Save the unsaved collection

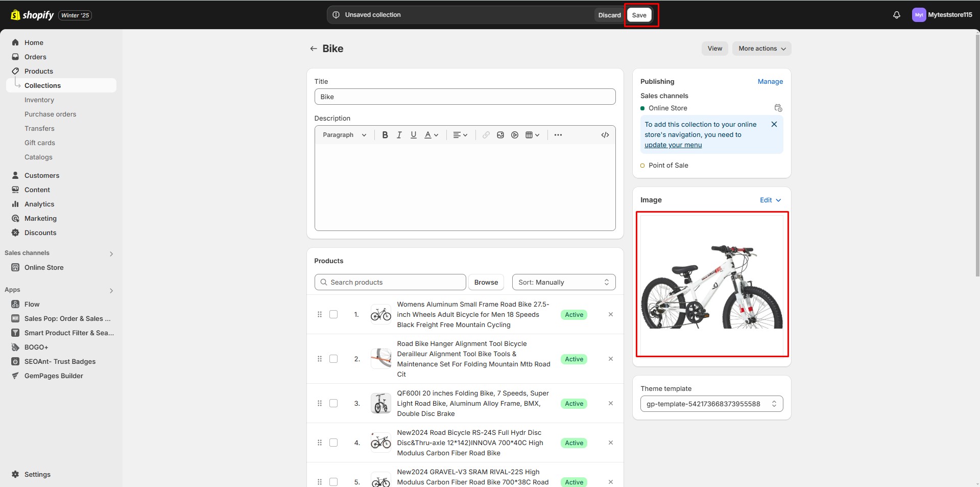(639, 15)
